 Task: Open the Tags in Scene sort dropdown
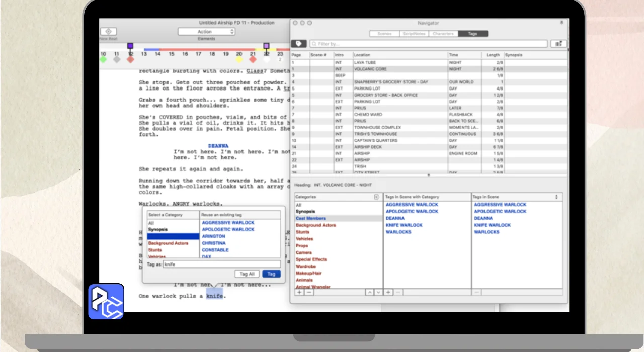click(556, 197)
